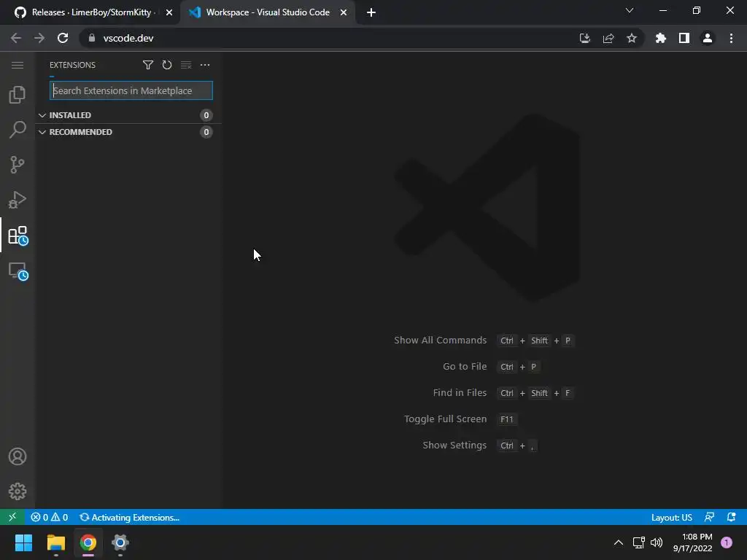The image size is (747, 560).
Task: Open Source Control view
Action: click(18, 165)
